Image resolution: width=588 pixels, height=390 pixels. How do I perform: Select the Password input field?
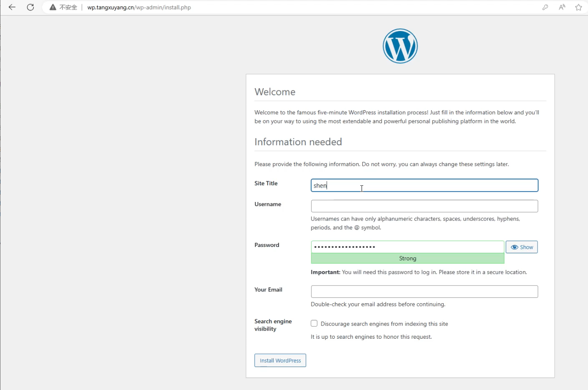coord(407,247)
